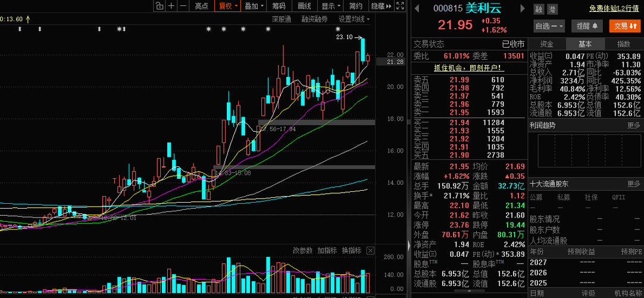Zoom out chart with the minus icon
The width and height of the screenshot is (644, 298).
tap(183, 6)
